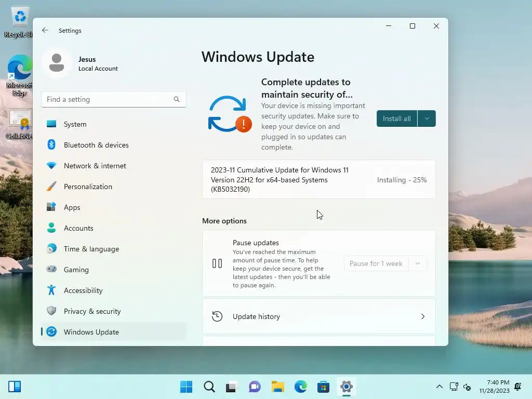Click the search magnifier in Find a setting

(x=177, y=99)
